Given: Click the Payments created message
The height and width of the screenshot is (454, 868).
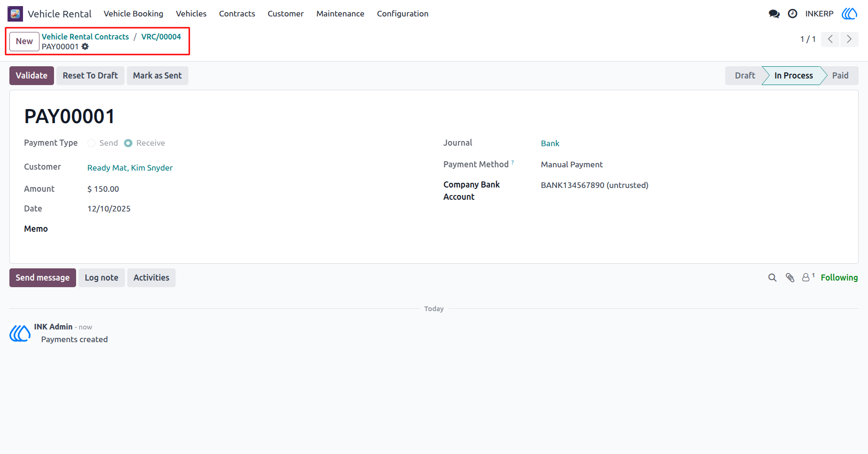Looking at the screenshot, I should tap(74, 339).
